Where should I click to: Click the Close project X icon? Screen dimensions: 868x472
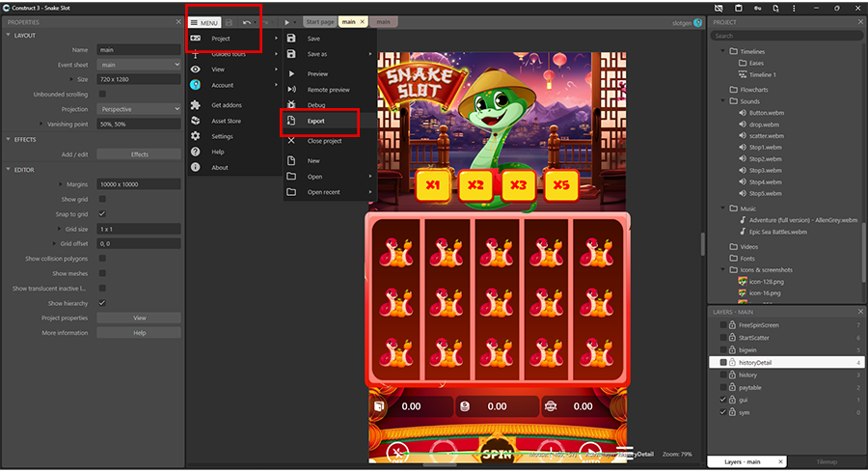[291, 141]
